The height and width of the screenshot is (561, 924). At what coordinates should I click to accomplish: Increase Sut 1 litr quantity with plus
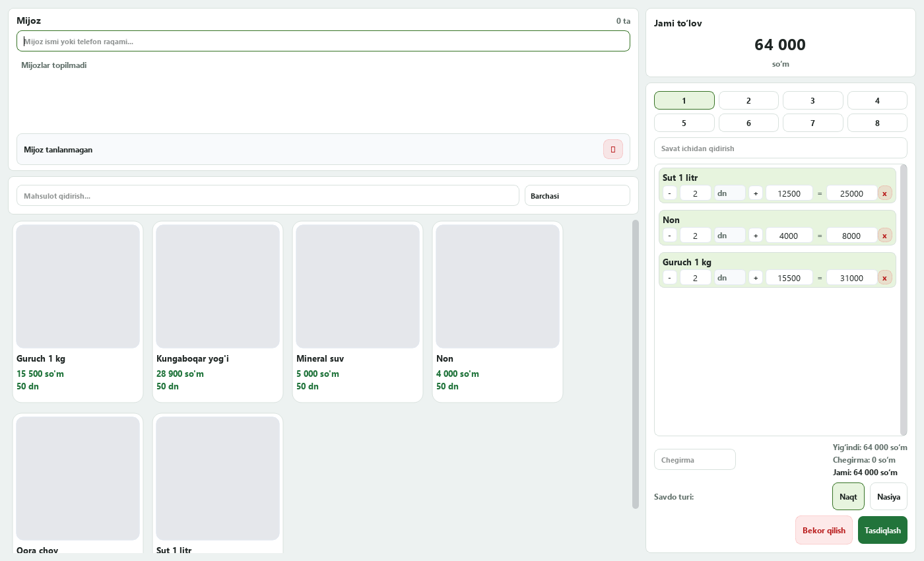756,193
